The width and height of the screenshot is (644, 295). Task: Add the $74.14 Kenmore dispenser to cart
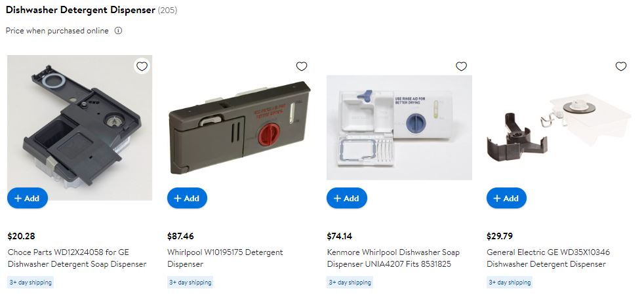coord(347,198)
